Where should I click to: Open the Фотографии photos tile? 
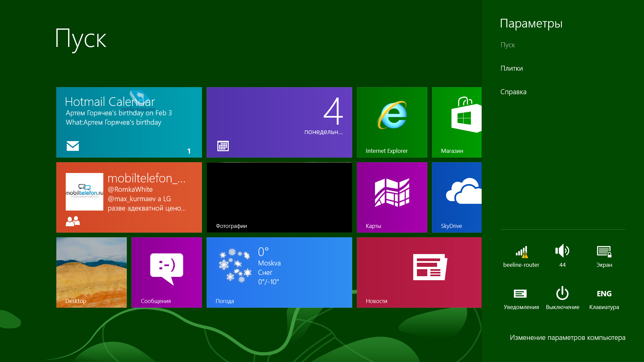pyautogui.click(x=279, y=197)
